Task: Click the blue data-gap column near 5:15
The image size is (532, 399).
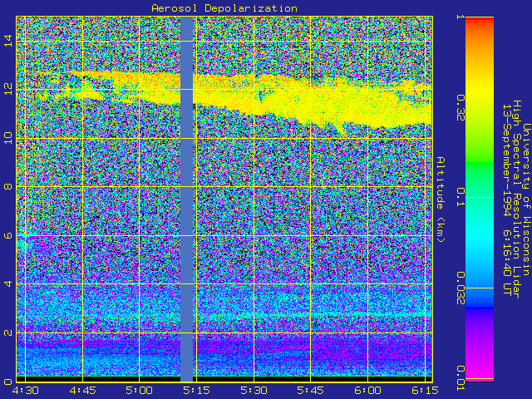Action: pyautogui.click(x=186, y=199)
